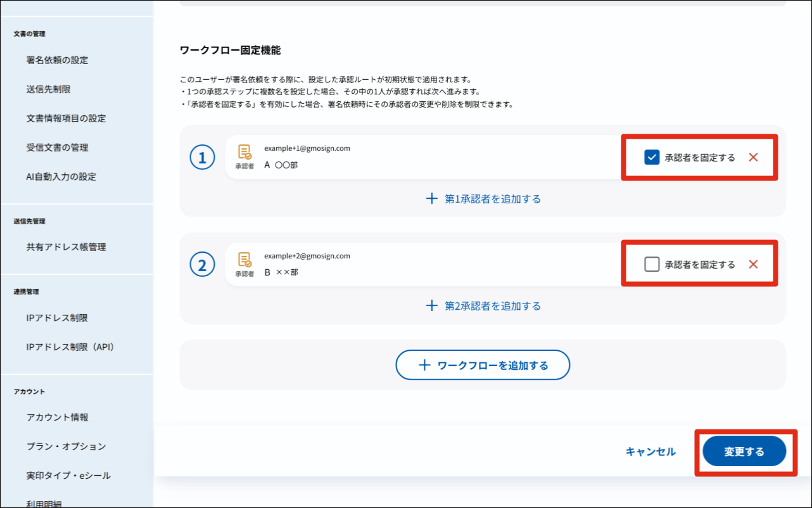This screenshot has height=508, width=812.
Task: Click step number 1 circle
Action: pyautogui.click(x=203, y=158)
